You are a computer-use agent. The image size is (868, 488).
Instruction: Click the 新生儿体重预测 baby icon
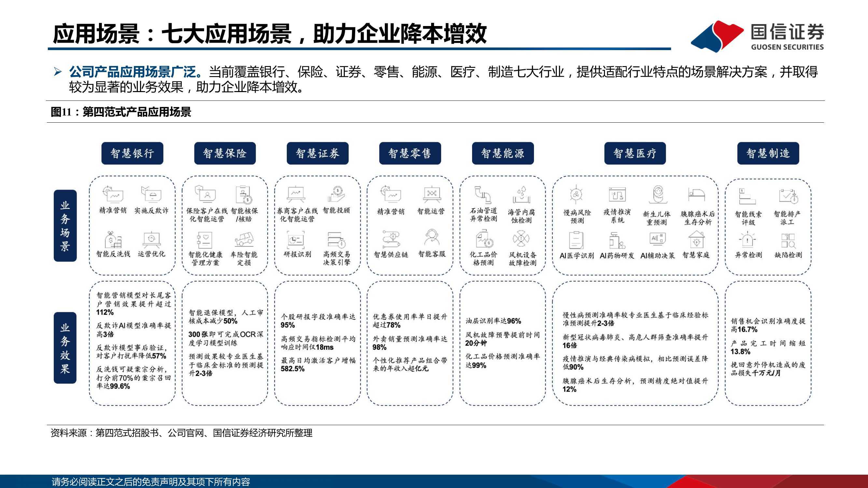click(657, 195)
